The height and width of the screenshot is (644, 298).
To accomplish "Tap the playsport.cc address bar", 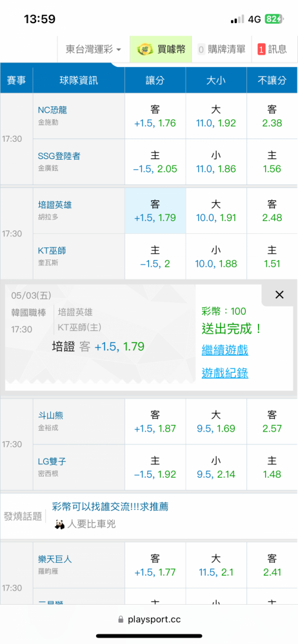I will [x=149, y=620].
